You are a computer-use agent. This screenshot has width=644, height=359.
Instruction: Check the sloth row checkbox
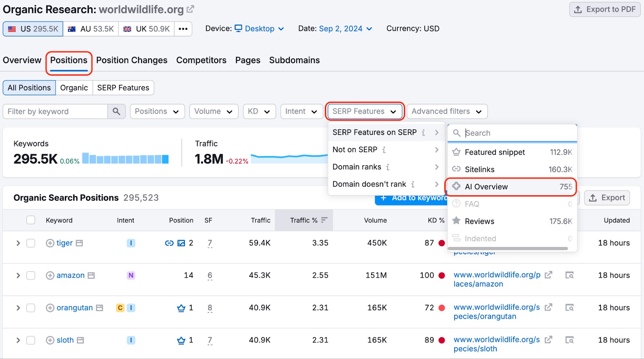pos(31,340)
